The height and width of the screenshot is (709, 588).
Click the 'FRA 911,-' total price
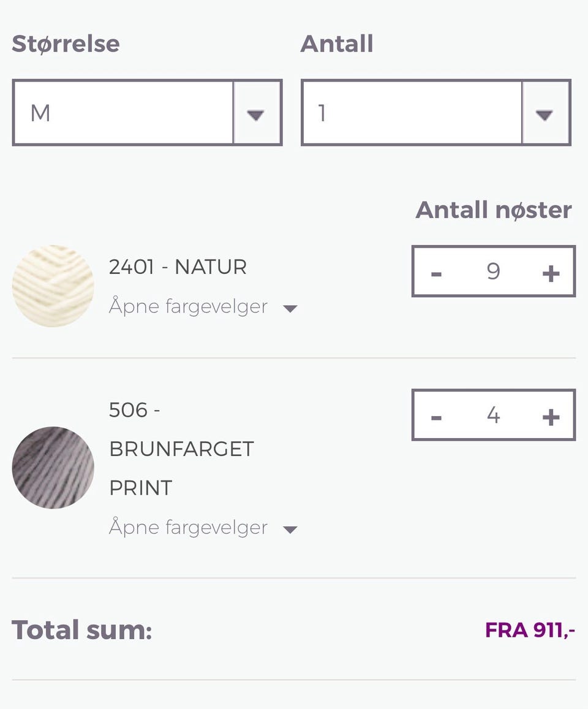point(530,630)
